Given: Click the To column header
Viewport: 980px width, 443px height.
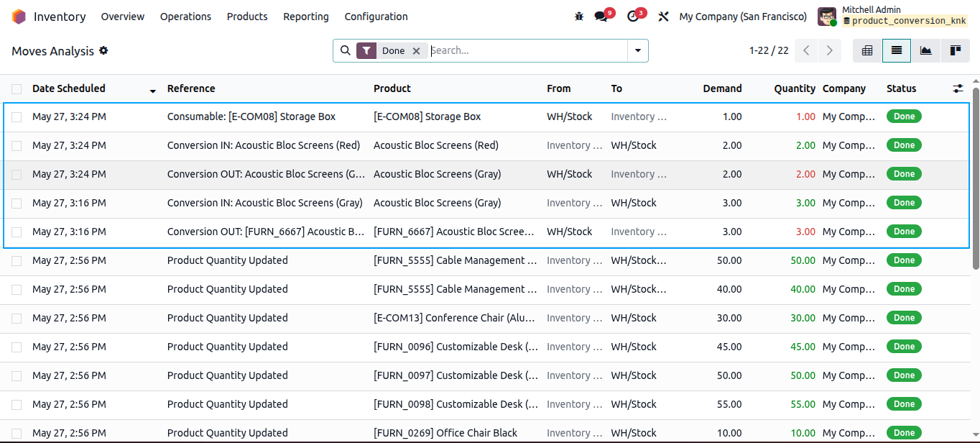Looking at the screenshot, I should point(616,88).
